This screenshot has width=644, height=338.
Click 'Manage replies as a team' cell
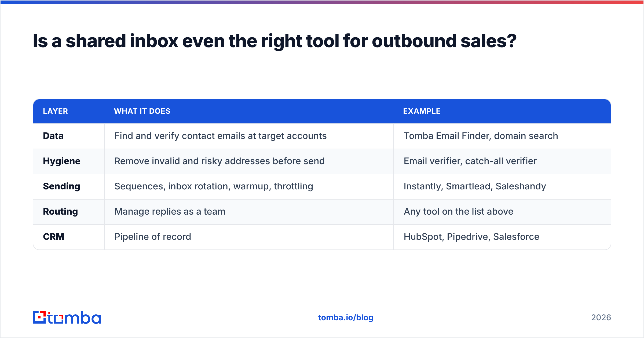(x=249, y=212)
